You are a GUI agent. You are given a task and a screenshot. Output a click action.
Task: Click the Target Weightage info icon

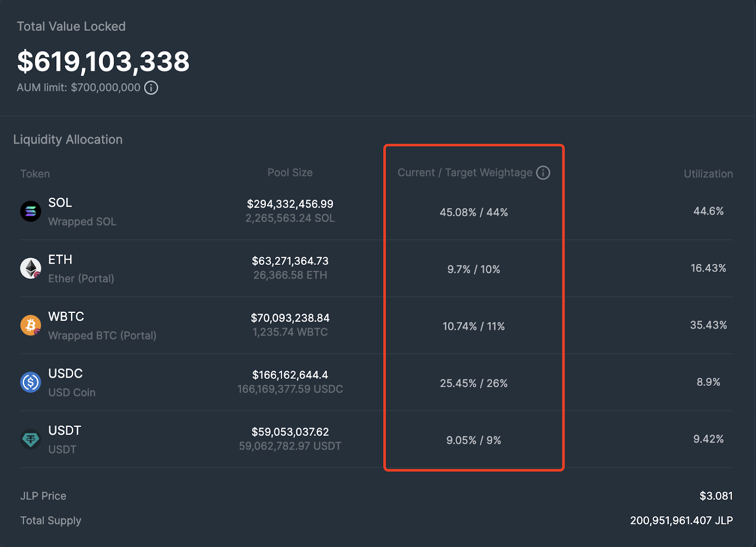point(543,173)
